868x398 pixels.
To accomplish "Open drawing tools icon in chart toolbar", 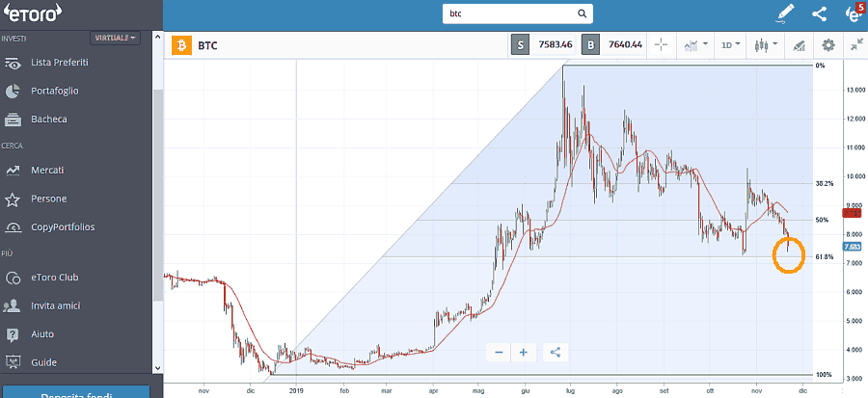I will (x=799, y=45).
